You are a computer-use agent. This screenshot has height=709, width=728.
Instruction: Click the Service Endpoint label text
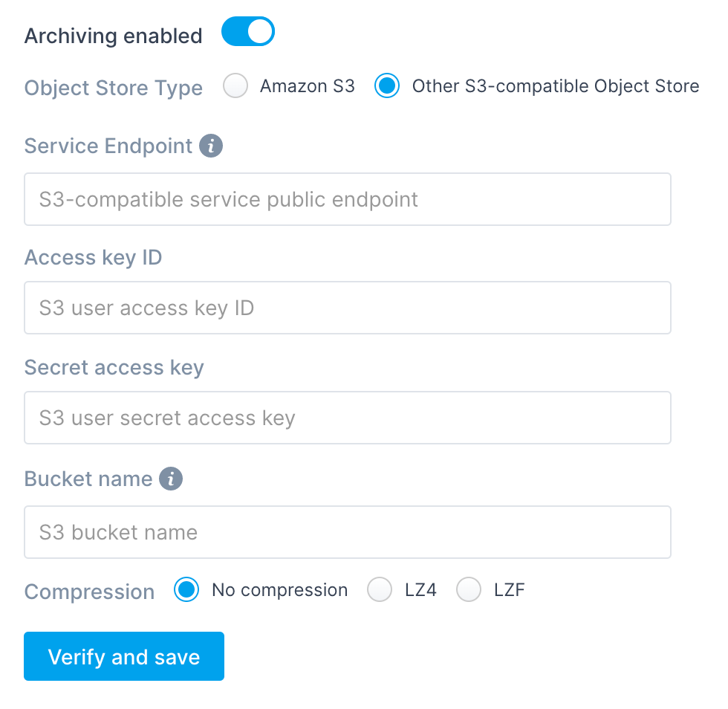pyautogui.click(x=108, y=146)
